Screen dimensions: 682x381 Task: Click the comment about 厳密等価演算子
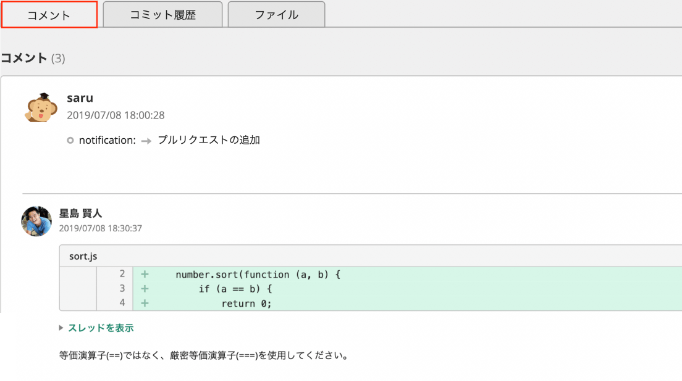coord(204,355)
